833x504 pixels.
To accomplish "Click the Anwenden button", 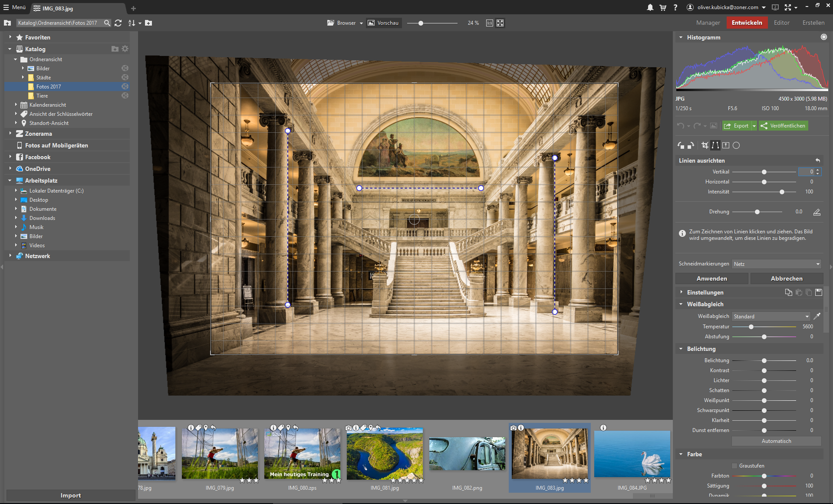I will [711, 278].
